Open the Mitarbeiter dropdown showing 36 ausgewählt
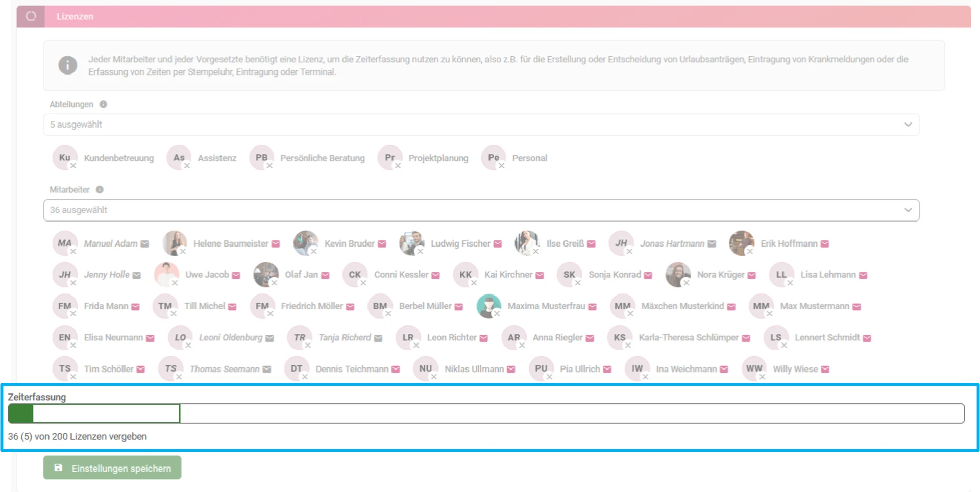 point(481,210)
